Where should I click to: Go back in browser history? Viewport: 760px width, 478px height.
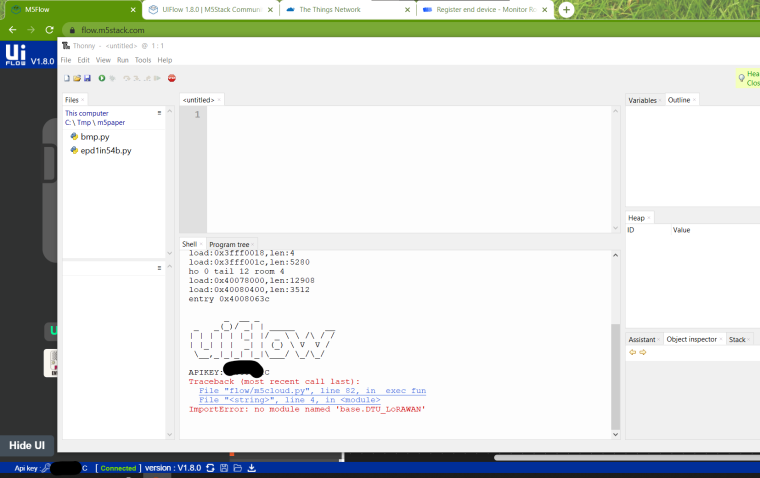(13, 30)
